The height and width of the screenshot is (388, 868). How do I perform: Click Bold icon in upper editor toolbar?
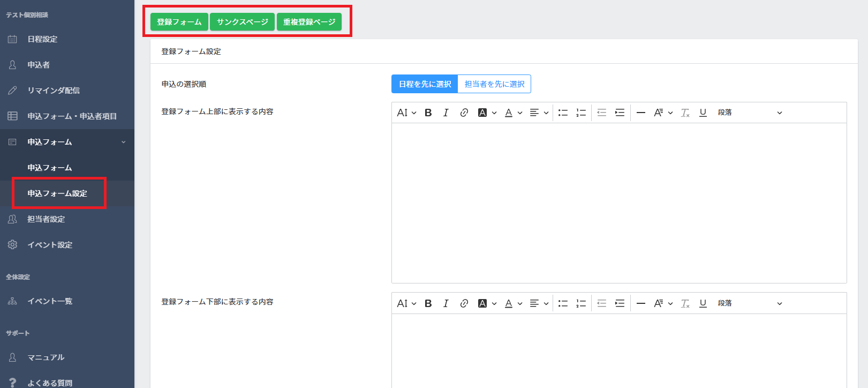[428, 113]
